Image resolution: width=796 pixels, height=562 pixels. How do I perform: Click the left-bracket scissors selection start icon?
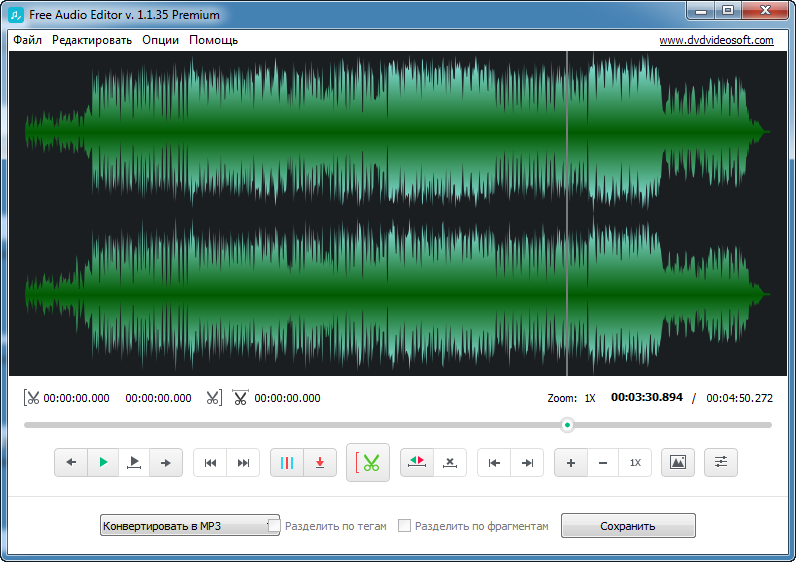(x=31, y=398)
